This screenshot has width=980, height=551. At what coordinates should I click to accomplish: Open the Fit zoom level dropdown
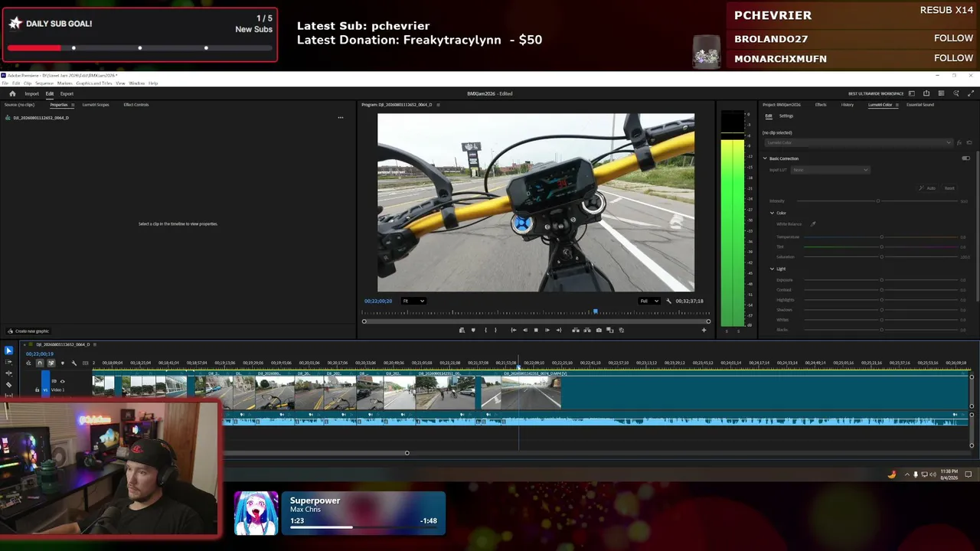(x=413, y=301)
